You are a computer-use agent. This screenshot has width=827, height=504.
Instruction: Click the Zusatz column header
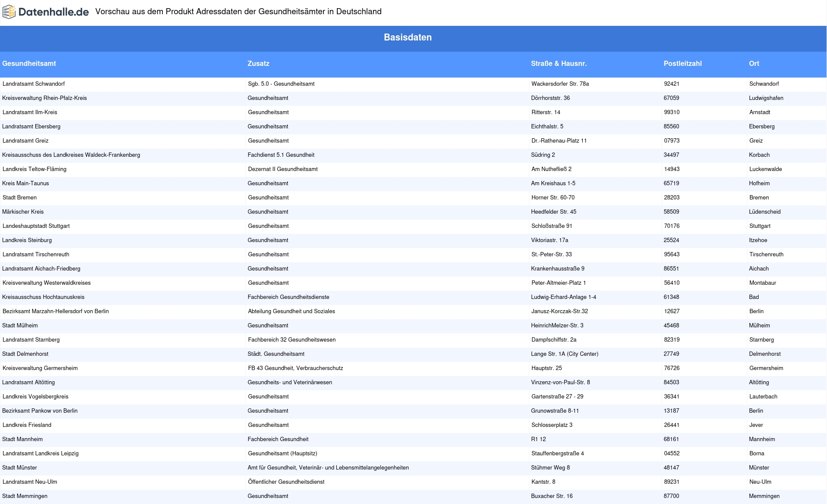pos(258,63)
